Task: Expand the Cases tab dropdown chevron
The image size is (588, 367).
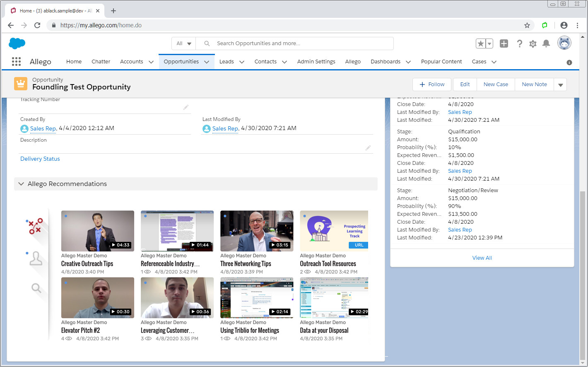Action: (494, 61)
